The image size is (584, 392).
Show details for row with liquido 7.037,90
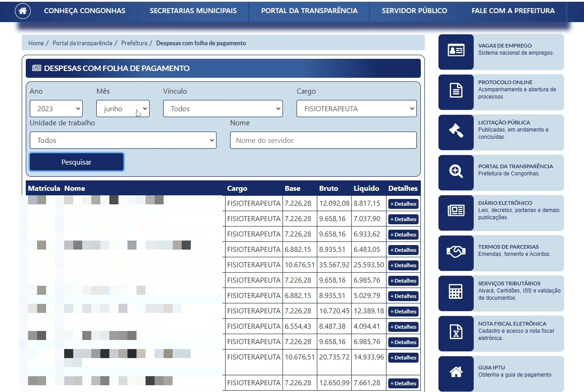pyautogui.click(x=403, y=219)
